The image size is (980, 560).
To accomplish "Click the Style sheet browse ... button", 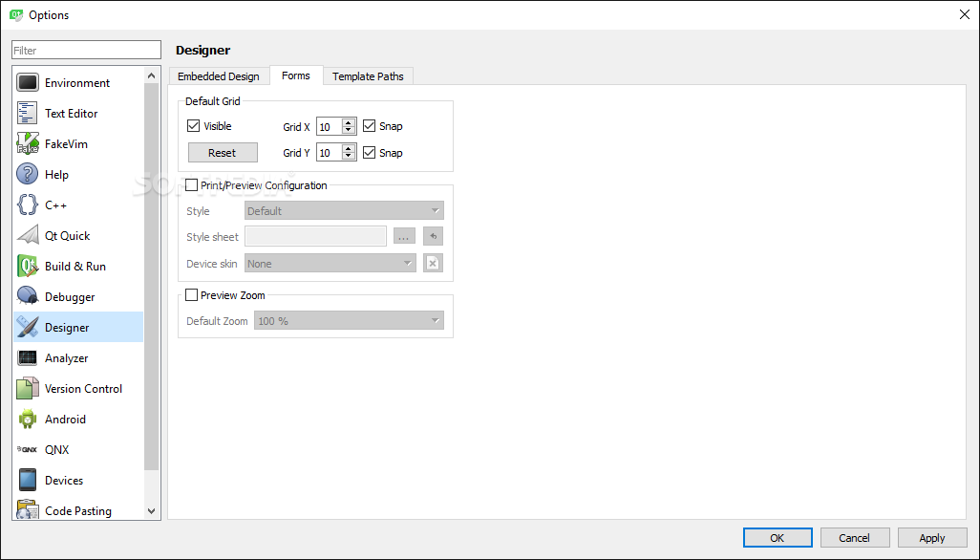I will pos(404,236).
